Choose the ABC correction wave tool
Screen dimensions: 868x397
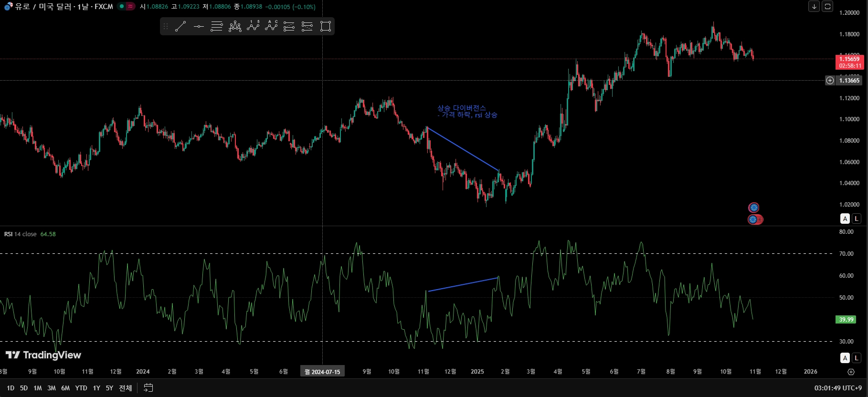point(271,27)
